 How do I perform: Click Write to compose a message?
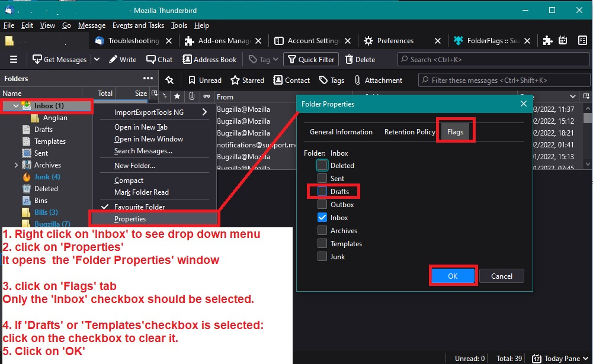pos(123,59)
